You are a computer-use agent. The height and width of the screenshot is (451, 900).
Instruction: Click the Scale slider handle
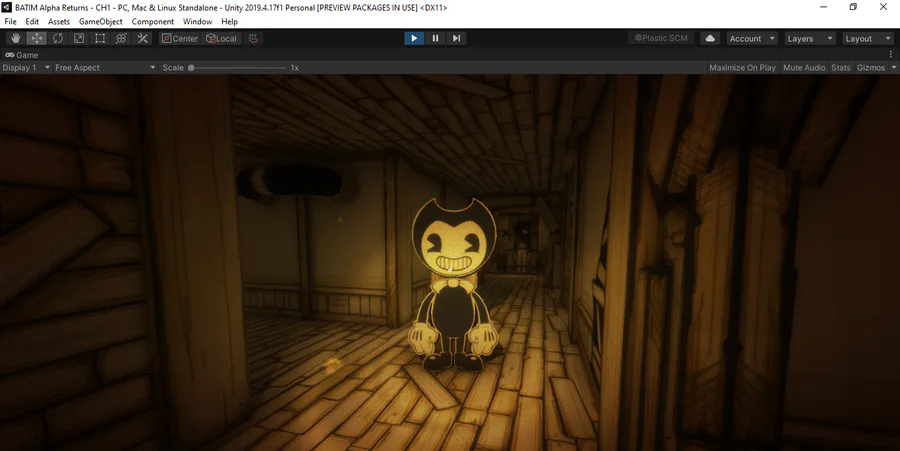tap(191, 68)
